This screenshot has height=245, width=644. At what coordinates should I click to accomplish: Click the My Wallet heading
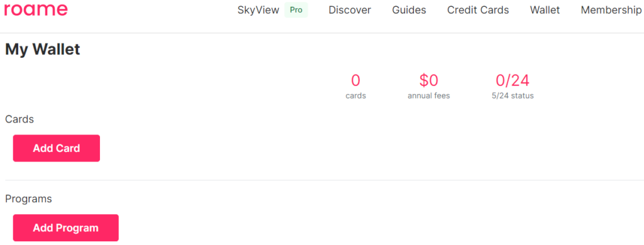pyautogui.click(x=42, y=50)
